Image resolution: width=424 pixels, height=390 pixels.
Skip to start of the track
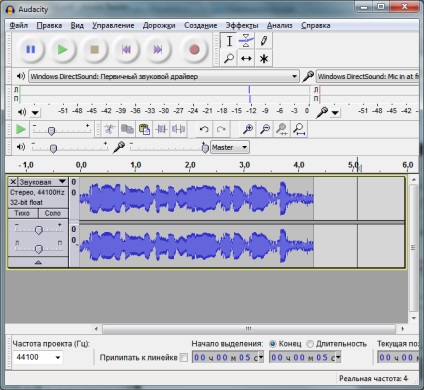(126, 49)
